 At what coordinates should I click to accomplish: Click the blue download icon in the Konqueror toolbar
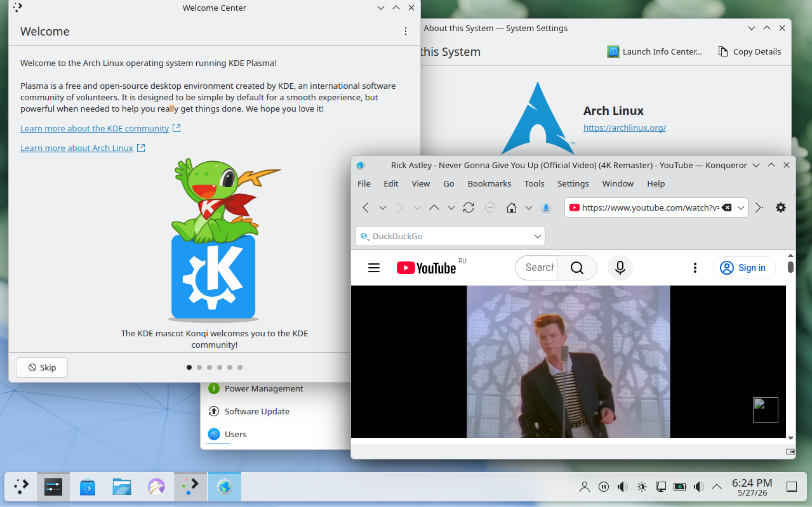tap(546, 207)
